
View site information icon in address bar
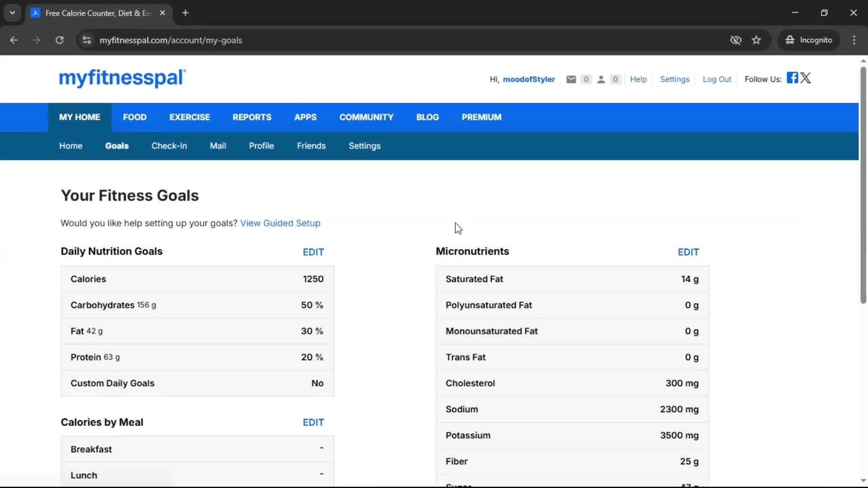(x=87, y=40)
